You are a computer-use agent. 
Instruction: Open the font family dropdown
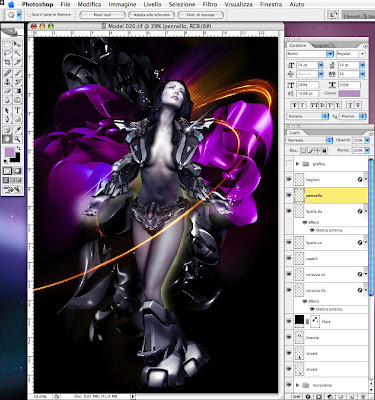pos(330,54)
